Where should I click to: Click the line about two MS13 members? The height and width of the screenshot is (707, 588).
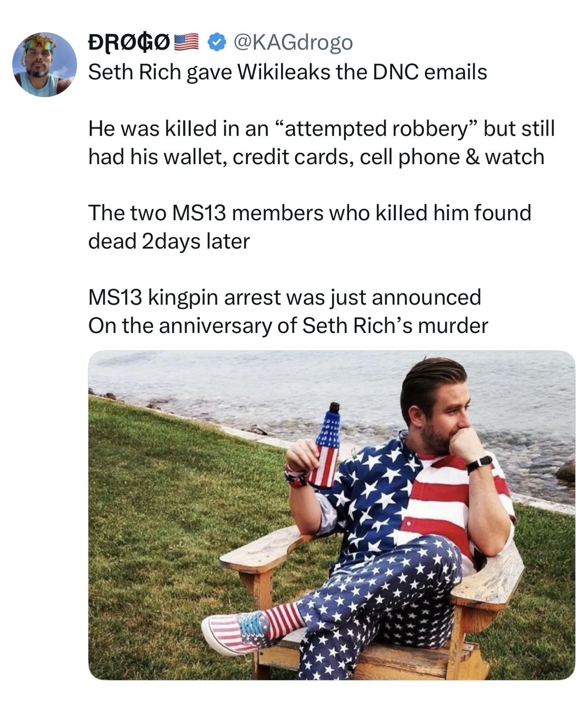309,213
